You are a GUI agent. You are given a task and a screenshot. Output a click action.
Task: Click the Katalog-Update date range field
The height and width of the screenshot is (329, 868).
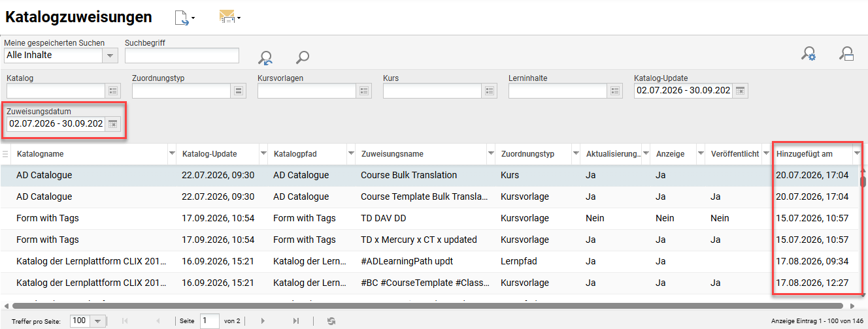(x=684, y=91)
